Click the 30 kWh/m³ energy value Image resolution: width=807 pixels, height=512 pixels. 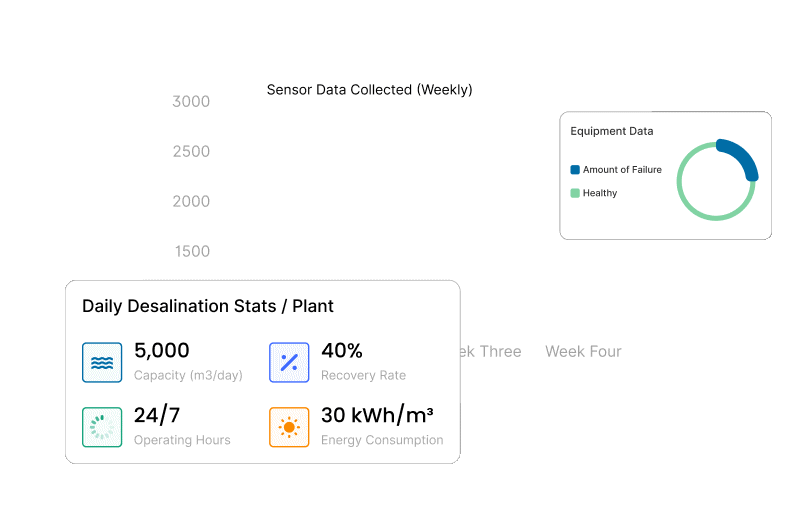pos(377,415)
